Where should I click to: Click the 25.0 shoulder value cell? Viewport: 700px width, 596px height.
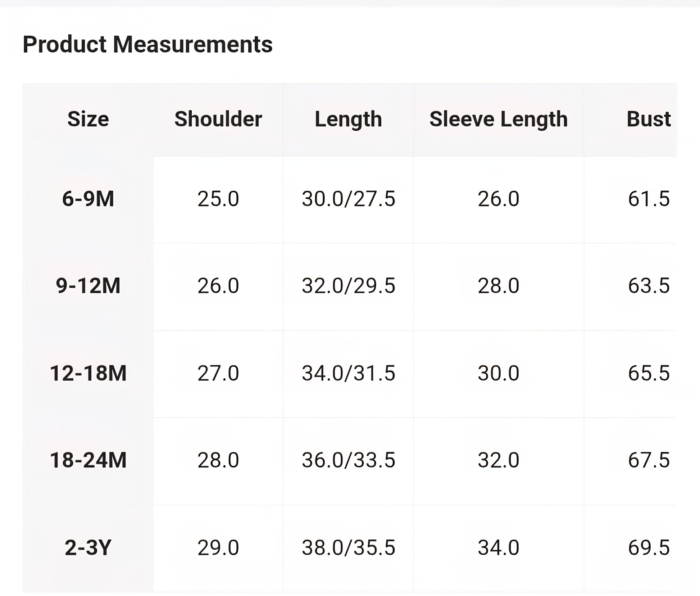(218, 199)
